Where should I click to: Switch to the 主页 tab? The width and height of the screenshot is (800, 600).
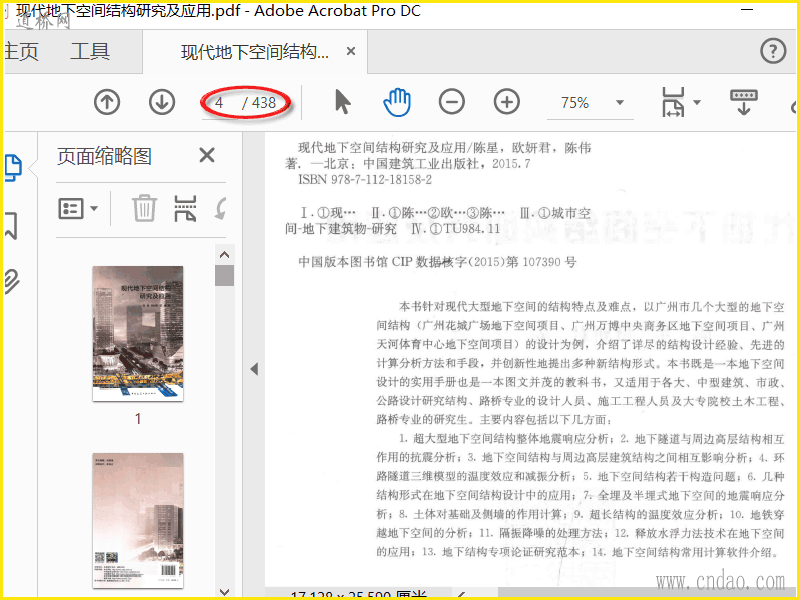pos(21,51)
